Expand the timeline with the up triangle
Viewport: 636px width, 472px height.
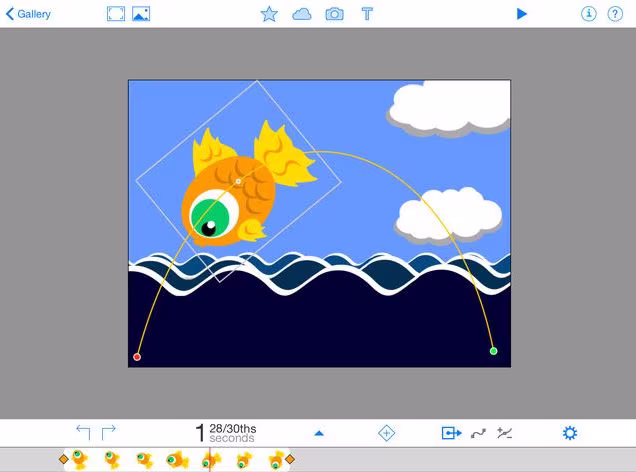[319, 433]
